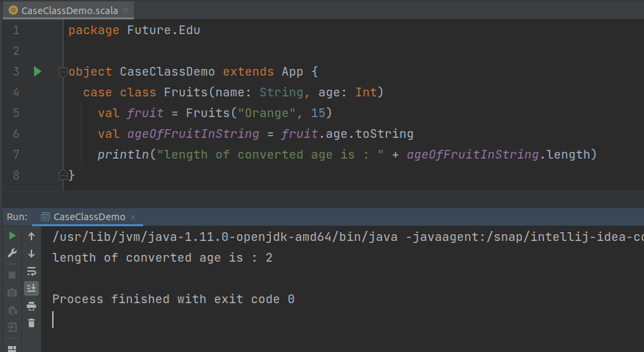Click 'Process finished with exit code 0'

tap(173, 299)
